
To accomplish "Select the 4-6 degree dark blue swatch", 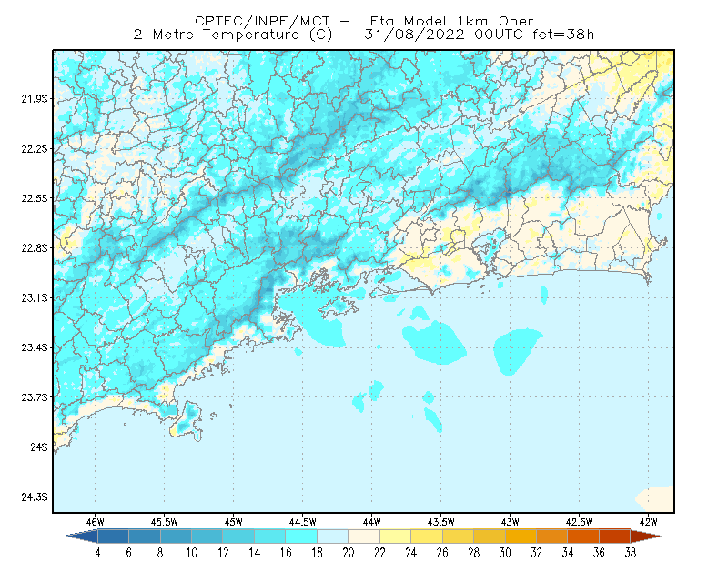I will pyautogui.click(x=113, y=537).
